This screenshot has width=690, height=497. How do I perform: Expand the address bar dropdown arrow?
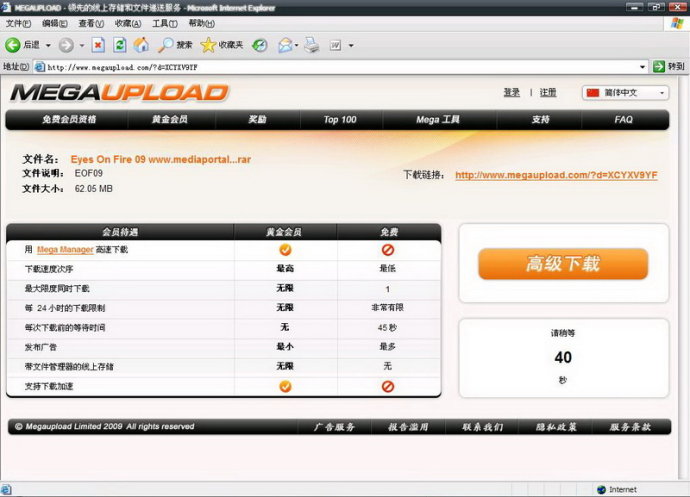point(642,67)
